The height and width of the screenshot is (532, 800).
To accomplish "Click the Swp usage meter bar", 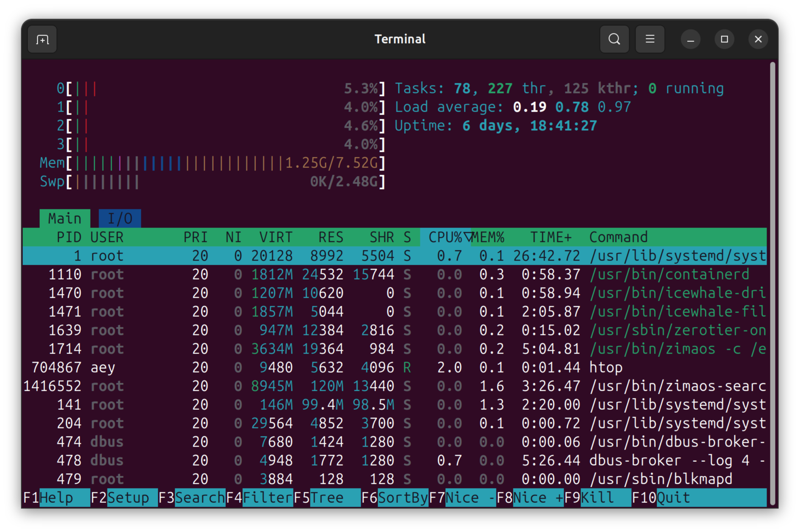I will 212,182.
